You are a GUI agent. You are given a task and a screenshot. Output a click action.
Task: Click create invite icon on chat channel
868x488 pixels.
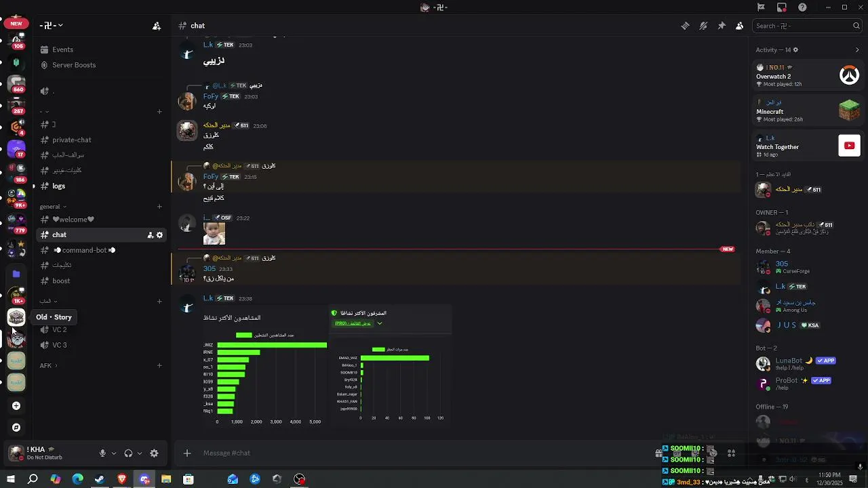point(150,235)
